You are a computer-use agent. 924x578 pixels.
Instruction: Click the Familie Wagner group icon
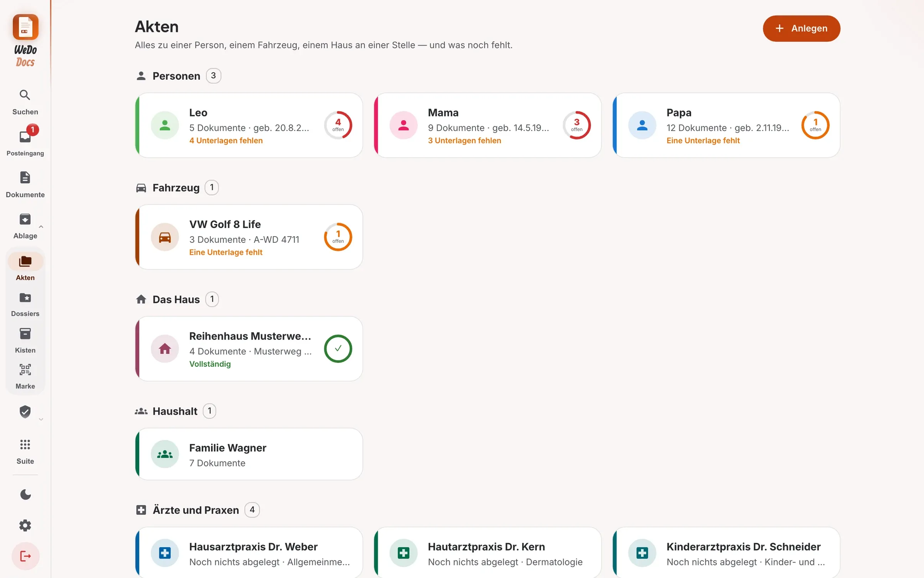tap(165, 454)
